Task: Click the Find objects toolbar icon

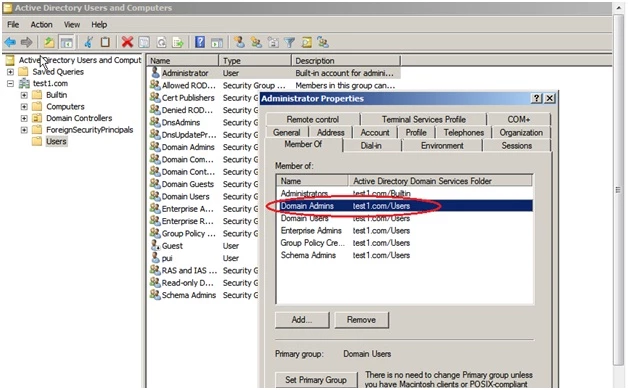Action: pos(306,42)
